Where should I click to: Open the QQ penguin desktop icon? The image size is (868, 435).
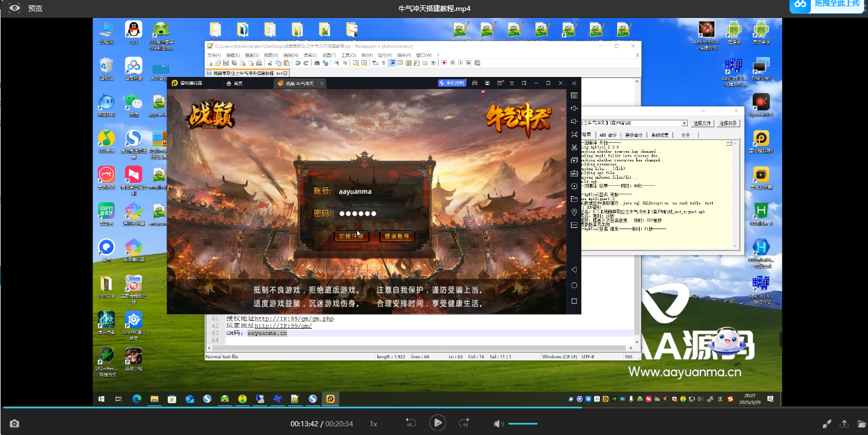(133, 32)
